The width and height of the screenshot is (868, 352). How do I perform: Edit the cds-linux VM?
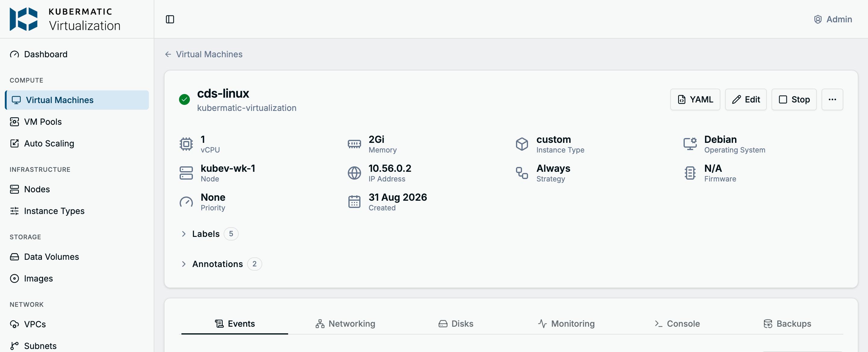pos(746,99)
